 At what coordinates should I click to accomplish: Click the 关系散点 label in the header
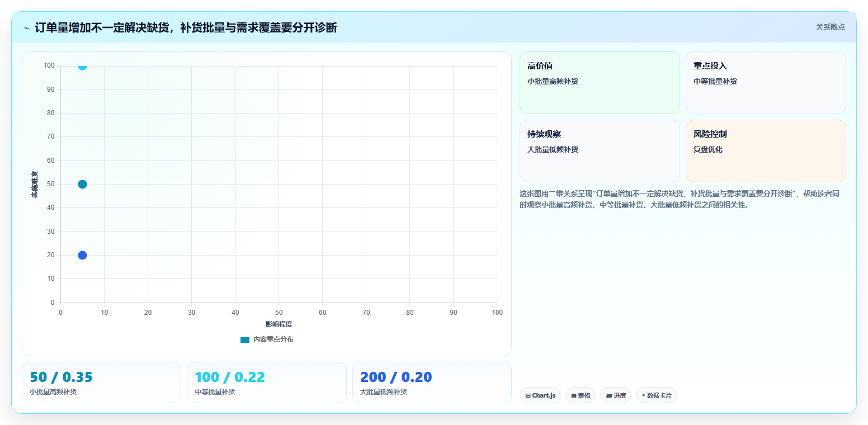pyautogui.click(x=830, y=27)
